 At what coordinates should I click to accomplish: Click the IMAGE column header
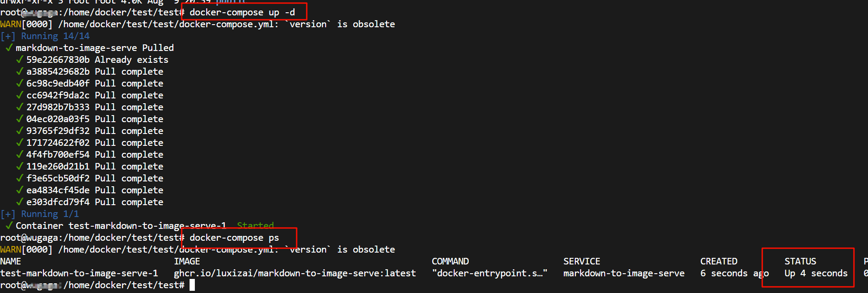[187, 261]
